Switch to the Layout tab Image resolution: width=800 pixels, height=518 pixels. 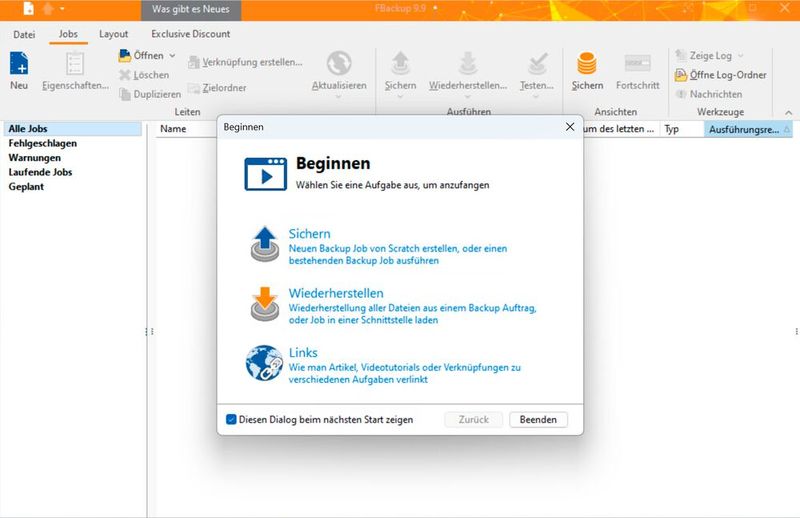113,34
